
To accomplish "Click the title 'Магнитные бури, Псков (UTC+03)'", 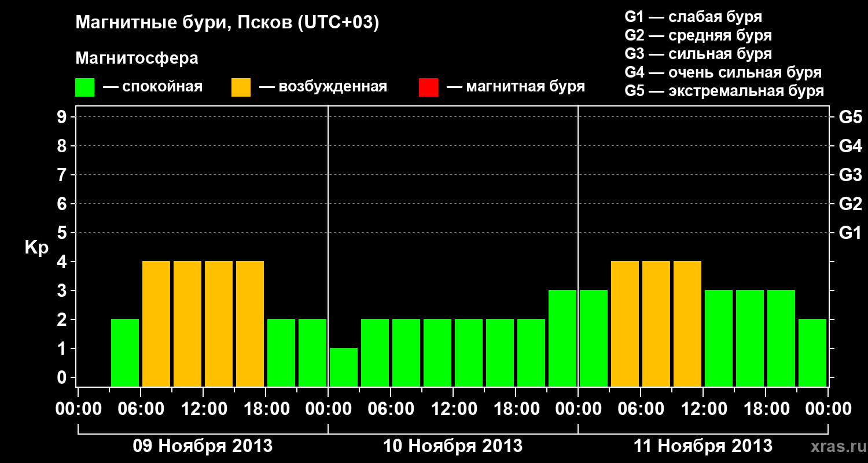I will pyautogui.click(x=227, y=23).
